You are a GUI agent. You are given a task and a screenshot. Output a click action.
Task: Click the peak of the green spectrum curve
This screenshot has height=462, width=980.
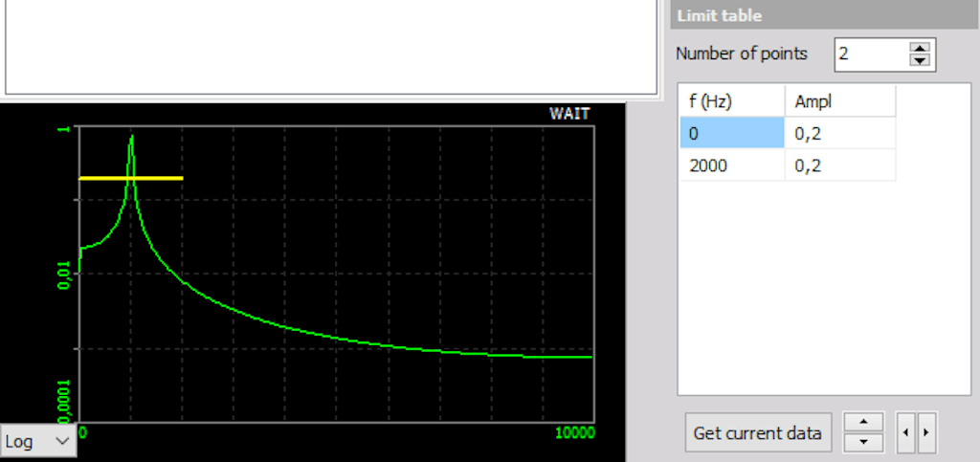[x=131, y=137]
